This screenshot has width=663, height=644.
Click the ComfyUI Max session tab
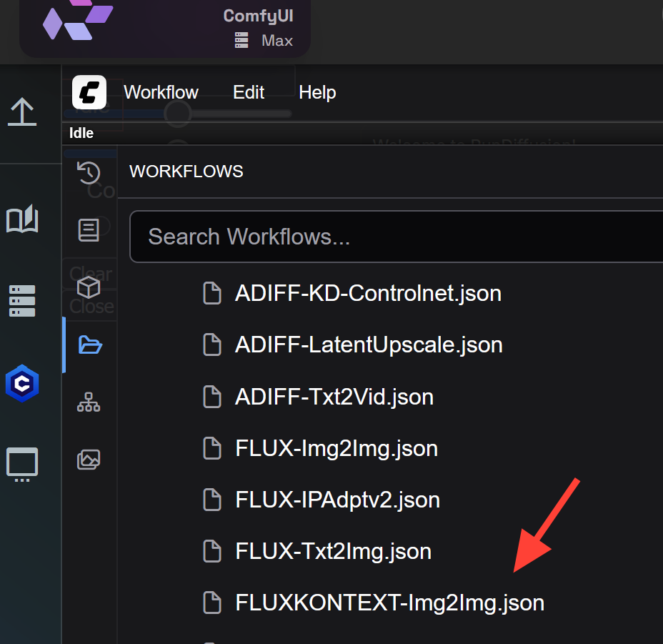[165, 28]
